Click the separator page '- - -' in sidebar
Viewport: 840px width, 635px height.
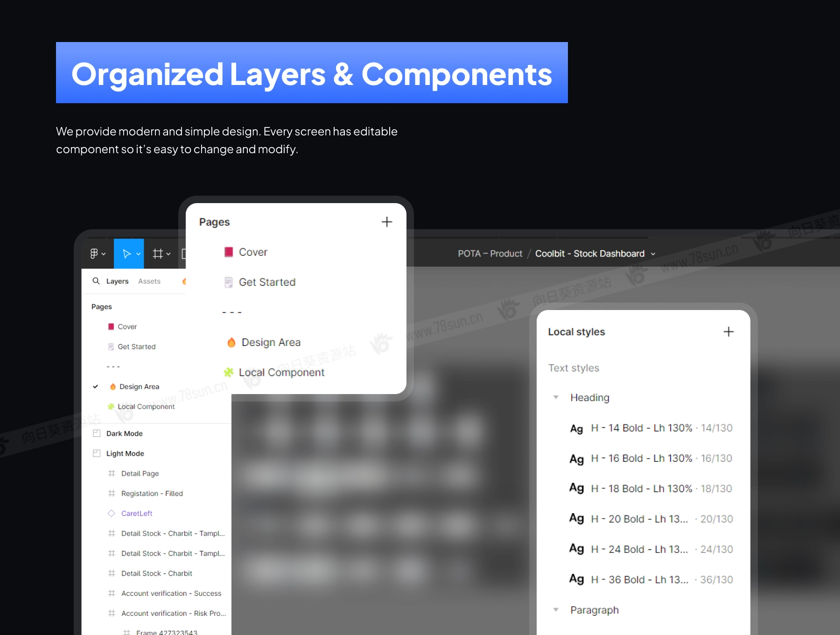tap(113, 367)
